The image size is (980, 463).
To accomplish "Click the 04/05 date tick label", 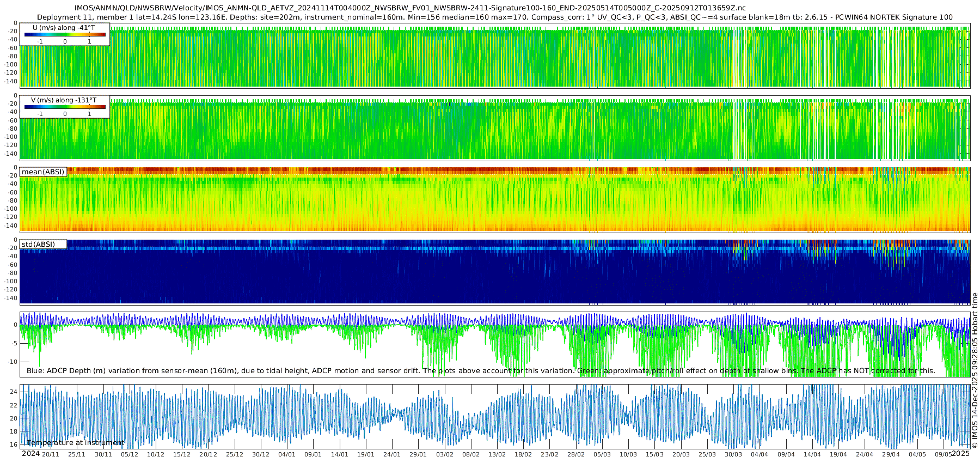I will click(x=917, y=454).
